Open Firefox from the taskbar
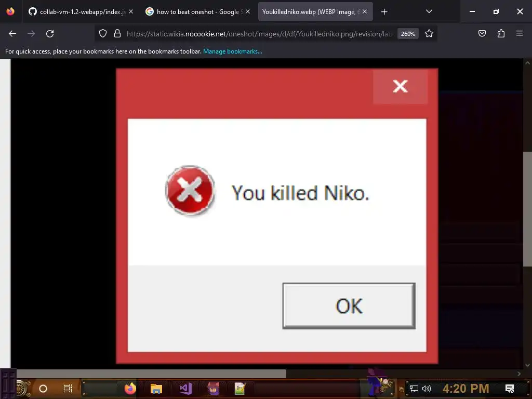Screen dimensions: 532x399 [x=130, y=389]
